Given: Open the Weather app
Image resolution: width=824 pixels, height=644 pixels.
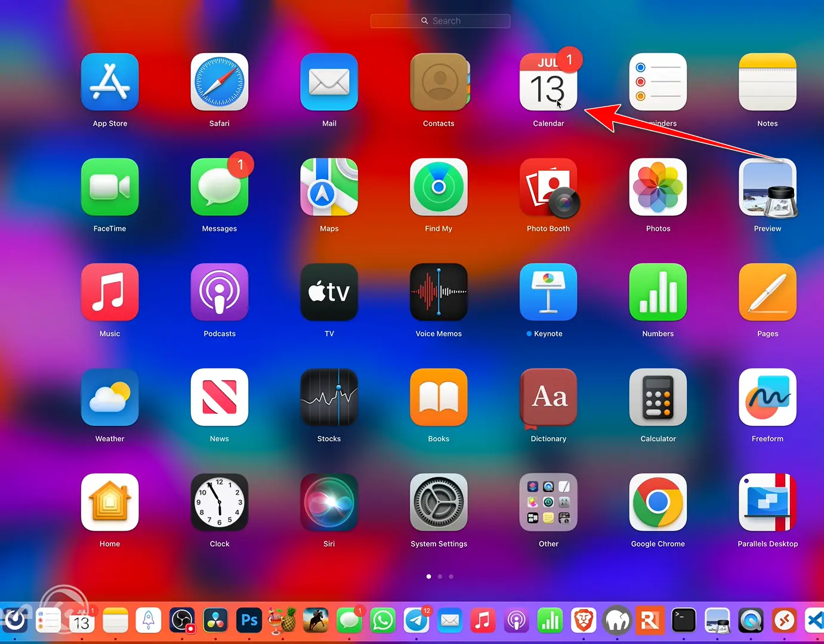Looking at the screenshot, I should pos(110,397).
